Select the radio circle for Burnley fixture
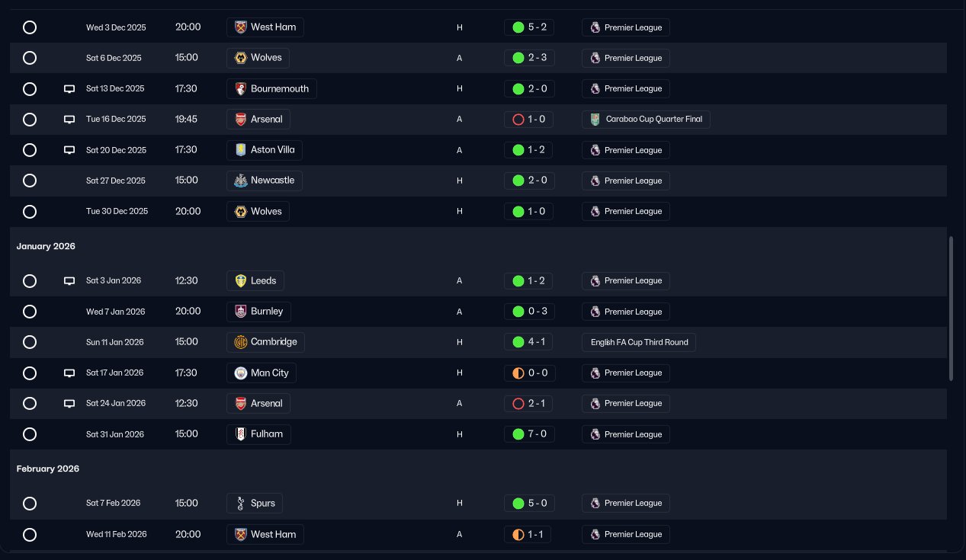 click(x=30, y=312)
